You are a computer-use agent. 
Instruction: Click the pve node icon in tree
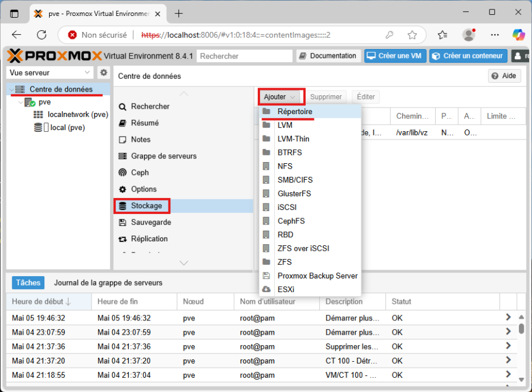click(x=30, y=102)
